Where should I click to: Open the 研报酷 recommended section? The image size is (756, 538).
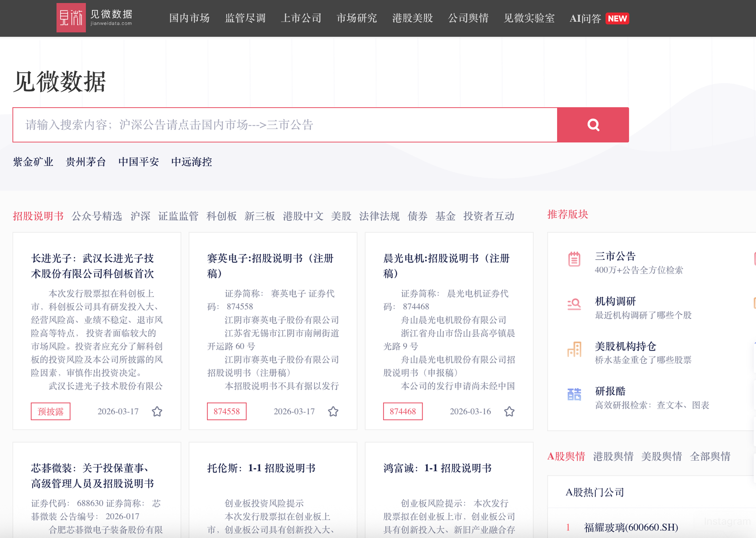pyautogui.click(x=610, y=391)
